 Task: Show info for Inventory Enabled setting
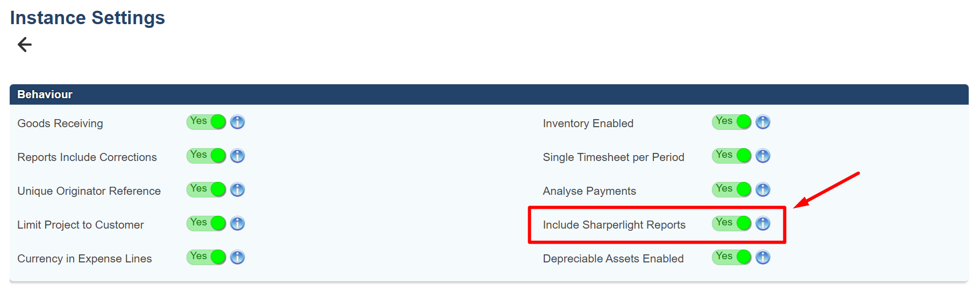tap(763, 122)
